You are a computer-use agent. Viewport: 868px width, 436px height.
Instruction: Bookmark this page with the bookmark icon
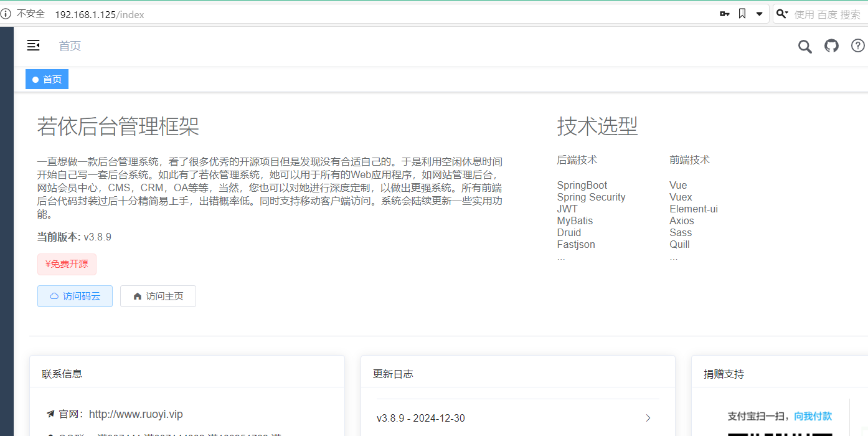click(742, 14)
